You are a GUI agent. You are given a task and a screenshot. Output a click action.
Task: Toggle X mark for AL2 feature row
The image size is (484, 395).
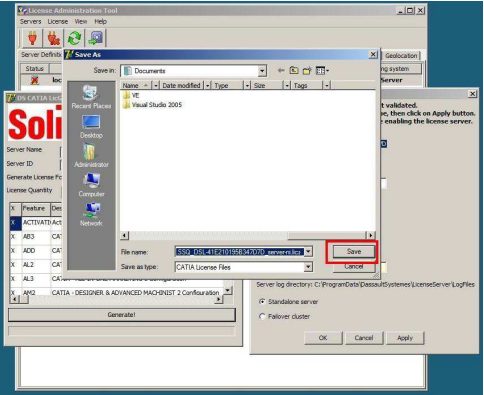15,264
